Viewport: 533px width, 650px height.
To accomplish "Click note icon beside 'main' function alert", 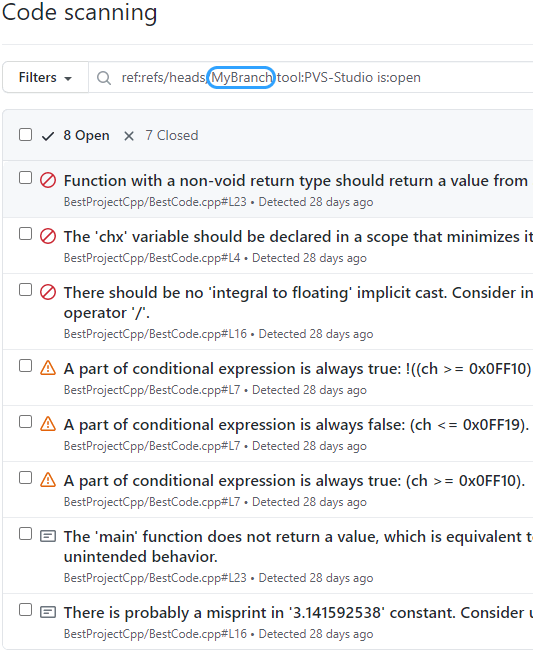I will tap(48, 536).
